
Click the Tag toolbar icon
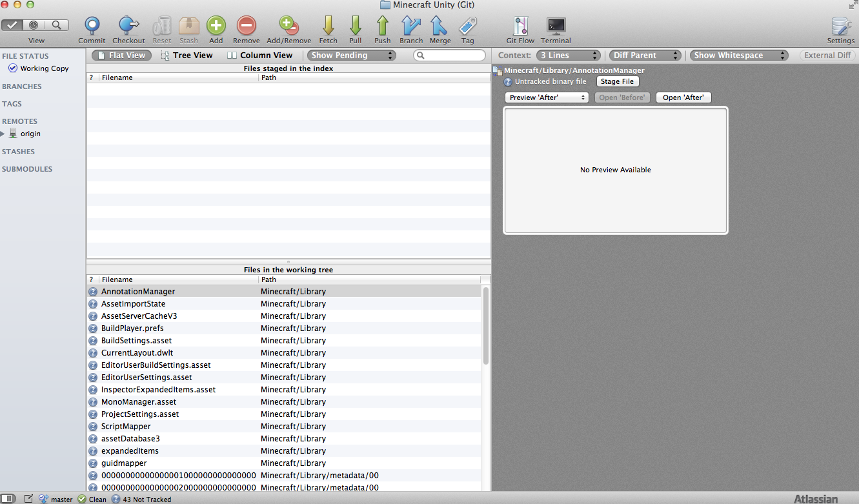468,26
